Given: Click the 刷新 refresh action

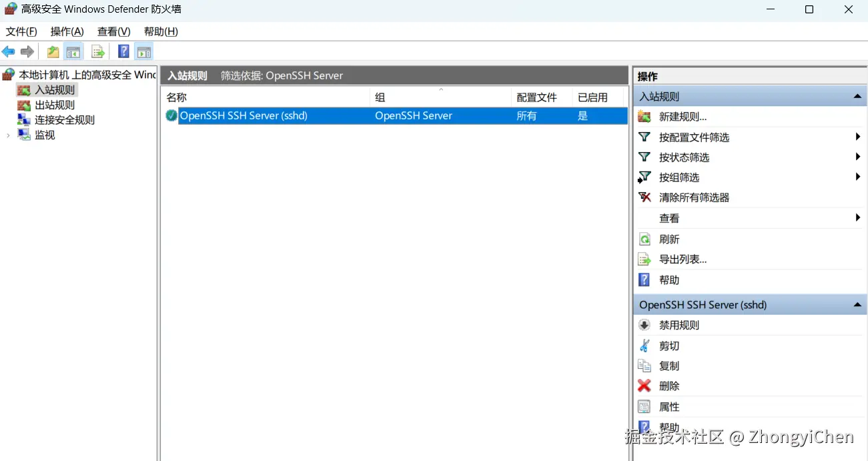Looking at the screenshot, I should pyautogui.click(x=669, y=239).
